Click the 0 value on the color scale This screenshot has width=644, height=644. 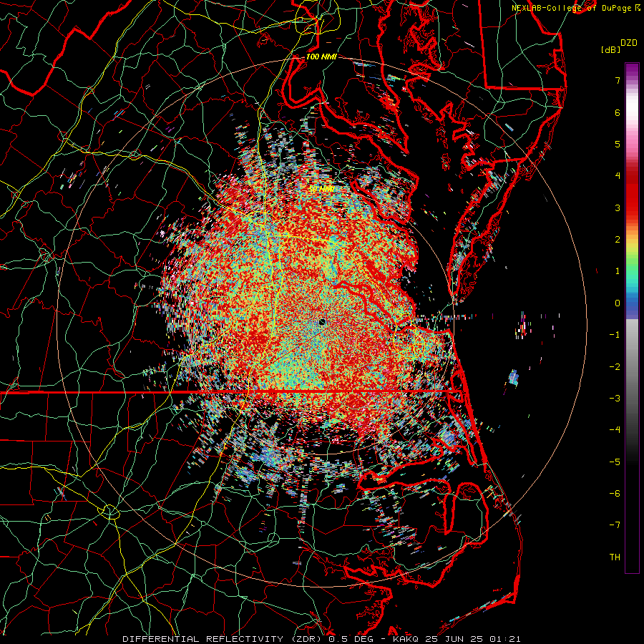pos(618,303)
